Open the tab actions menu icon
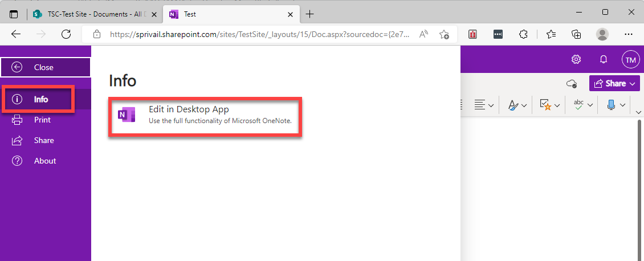The width and height of the screenshot is (644, 261). pos(14,14)
